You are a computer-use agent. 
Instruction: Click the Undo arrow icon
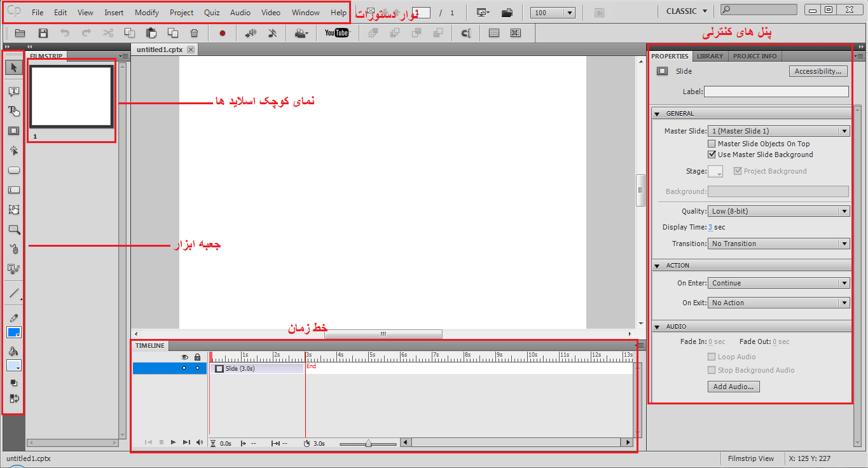65,33
